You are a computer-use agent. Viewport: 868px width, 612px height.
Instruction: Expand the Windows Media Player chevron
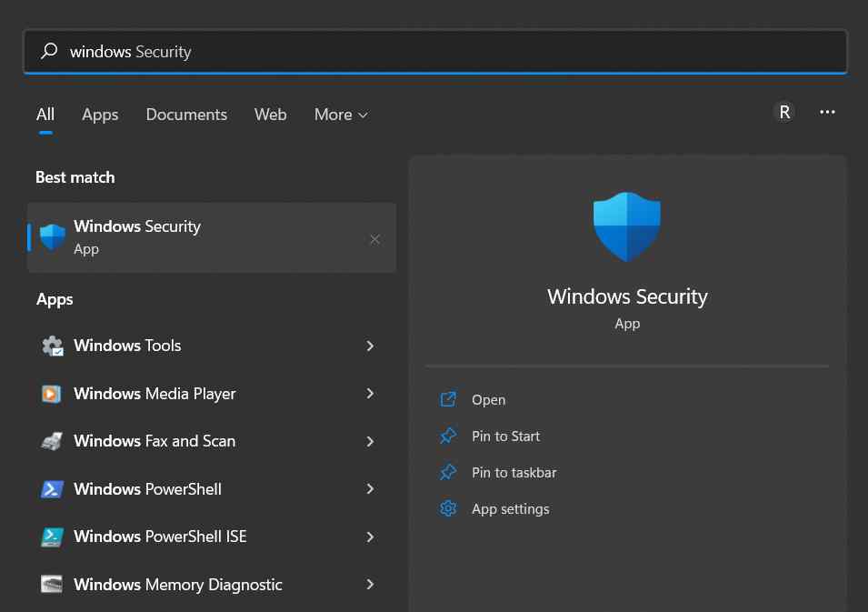click(370, 394)
